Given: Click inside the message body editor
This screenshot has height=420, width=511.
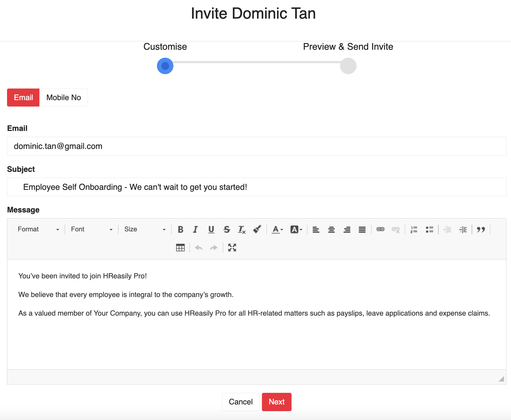Looking at the screenshot, I should [256, 314].
